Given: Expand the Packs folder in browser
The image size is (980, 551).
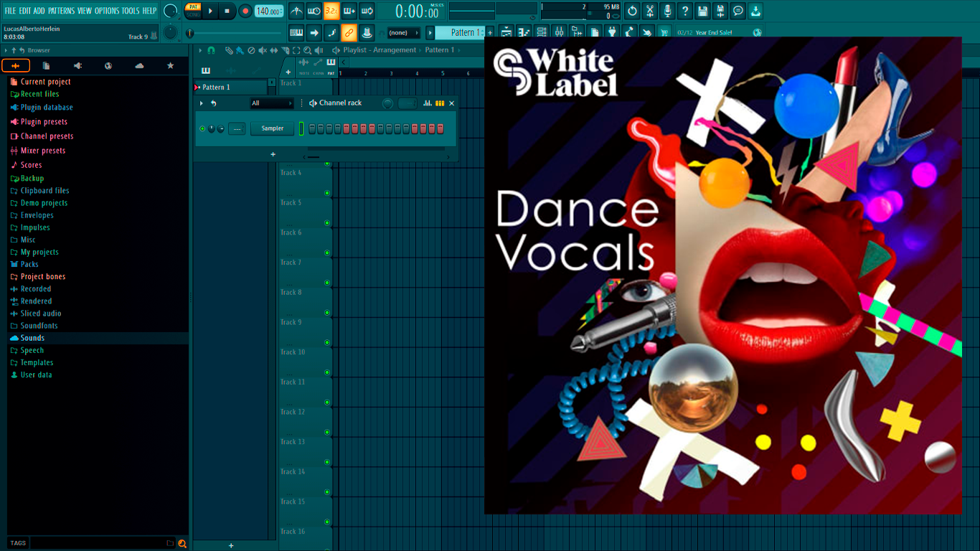Looking at the screenshot, I should pyautogui.click(x=29, y=264).
